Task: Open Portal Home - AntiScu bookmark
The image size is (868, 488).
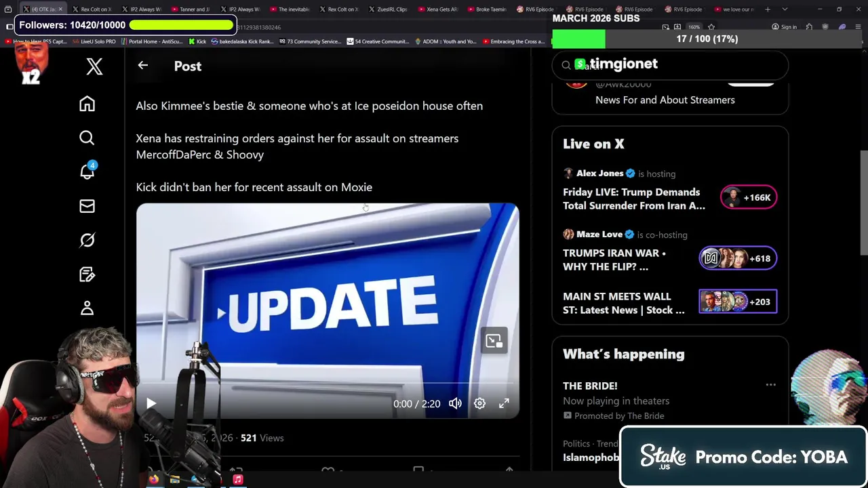Action: click(x=152, y=41)
